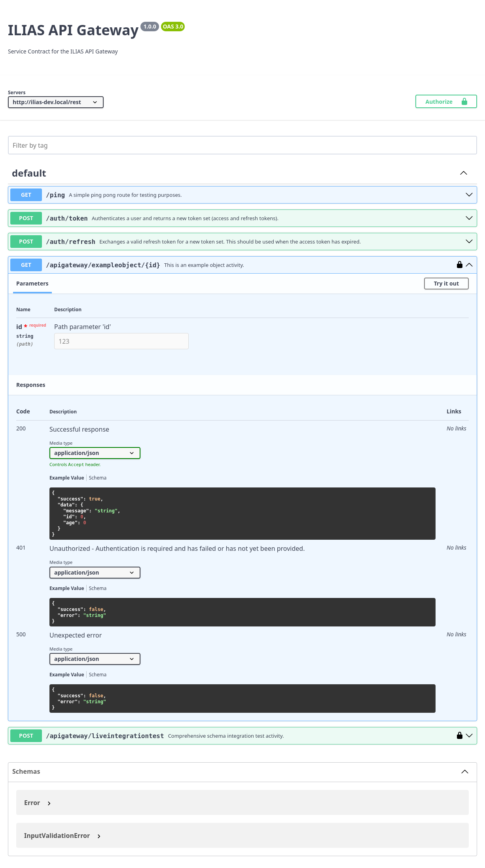The width and height of the screenshot is (485, 868).
Task: Click the /ping path text
Action: click(55, 195)
